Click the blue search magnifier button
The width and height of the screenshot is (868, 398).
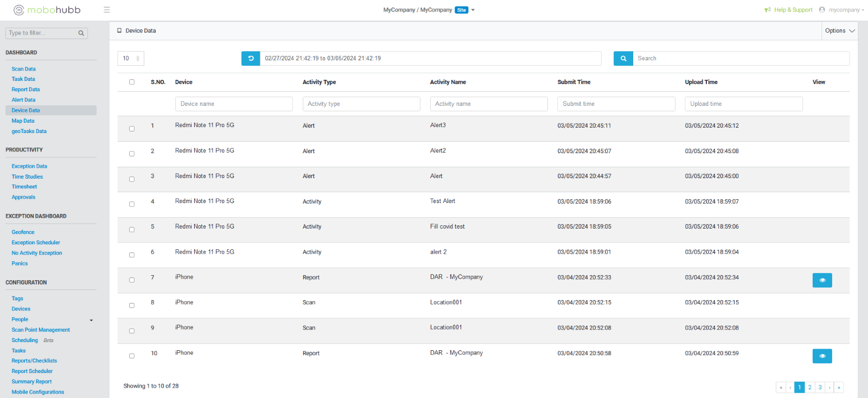click(623, 59)
